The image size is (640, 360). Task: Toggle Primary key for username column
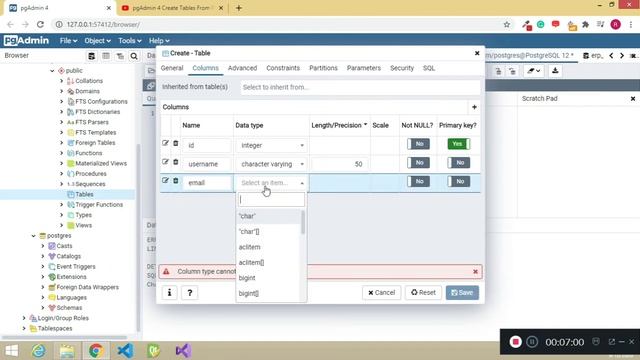coord(459,162)
